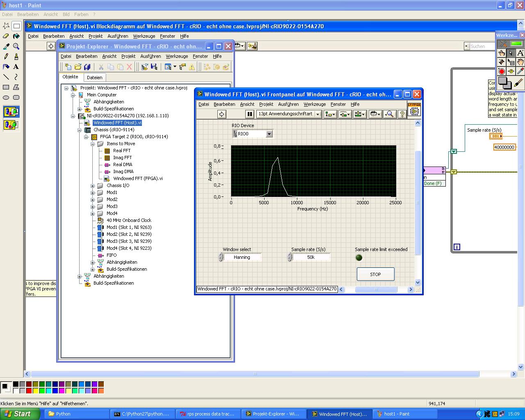This screenshot has width=525, height=420.
Task: Click the New VI icon in Projekt-Explorer
Action: click(68, 67)
